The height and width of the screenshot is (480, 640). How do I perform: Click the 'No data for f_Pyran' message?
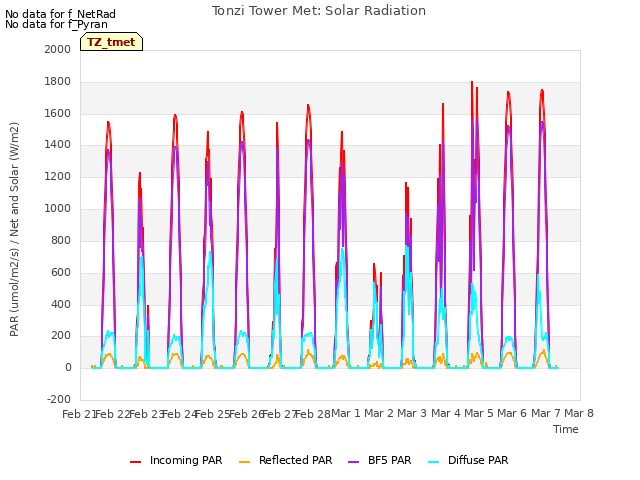(56, 24)
